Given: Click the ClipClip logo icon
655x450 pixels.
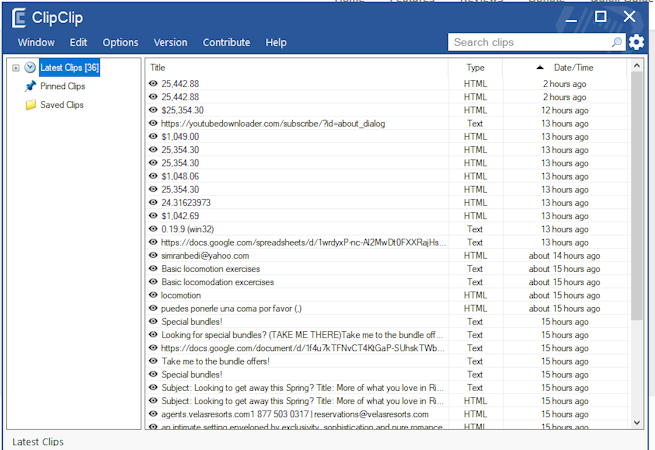Looking at the screenshot, I should (x=19, y=18).
